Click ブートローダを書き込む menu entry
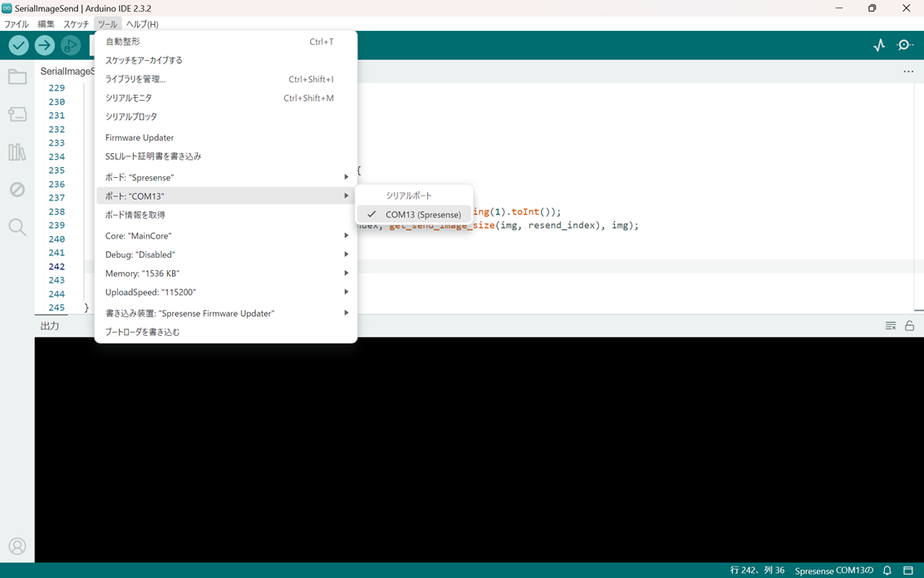The width and height of the screenshot is (924, 578). (142, 332)
